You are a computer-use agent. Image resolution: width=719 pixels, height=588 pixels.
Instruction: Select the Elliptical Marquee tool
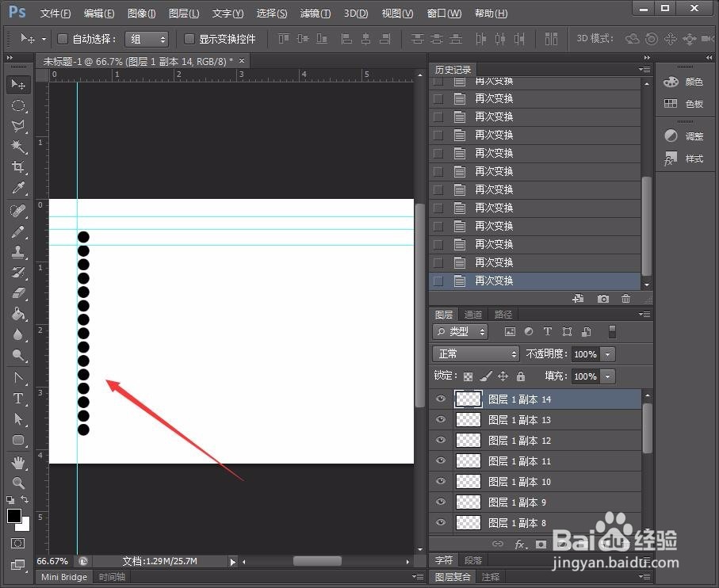click(x=18, y=106)
